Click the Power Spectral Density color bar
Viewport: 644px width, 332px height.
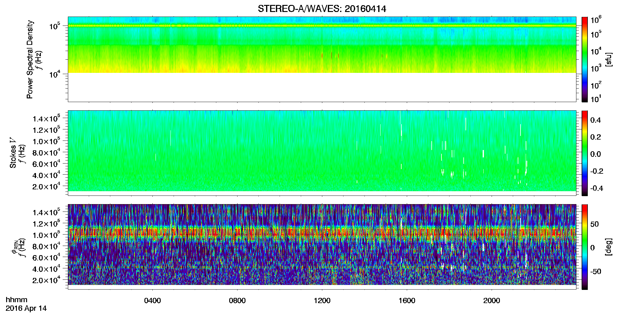585,59
